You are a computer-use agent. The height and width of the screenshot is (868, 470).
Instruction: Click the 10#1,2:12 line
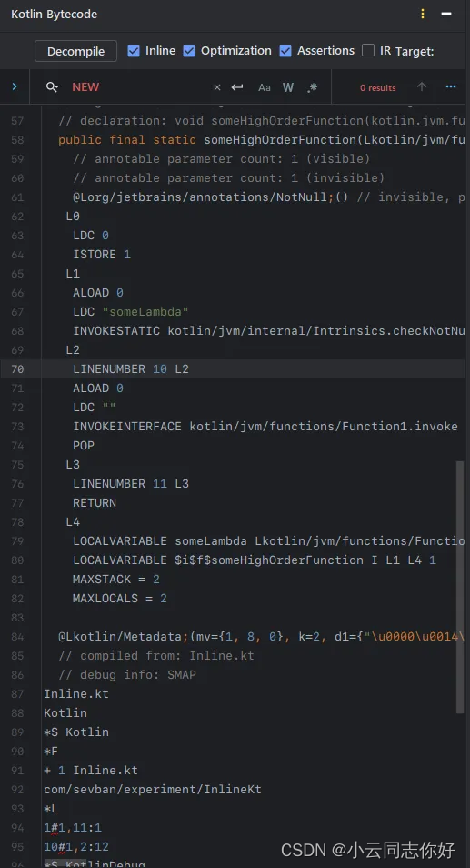tap(76, 846)
